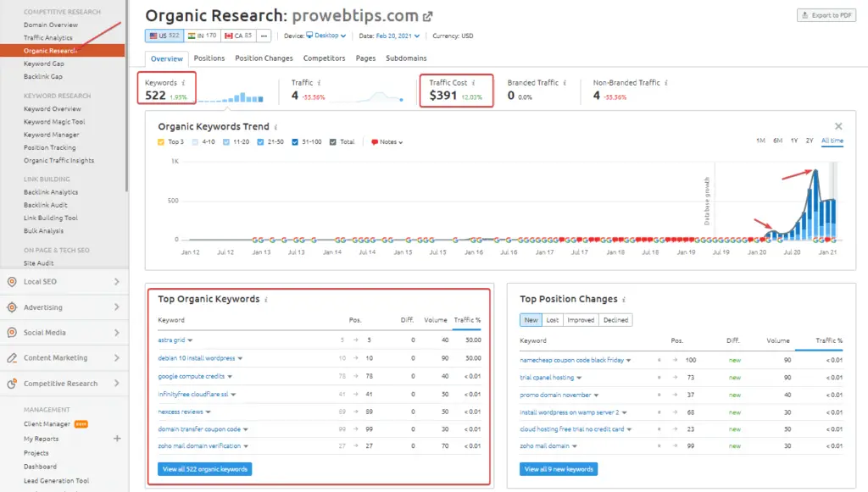The image size is (868, 492).
Task: Select the Declined position changes filter
Action: [615, 320]
